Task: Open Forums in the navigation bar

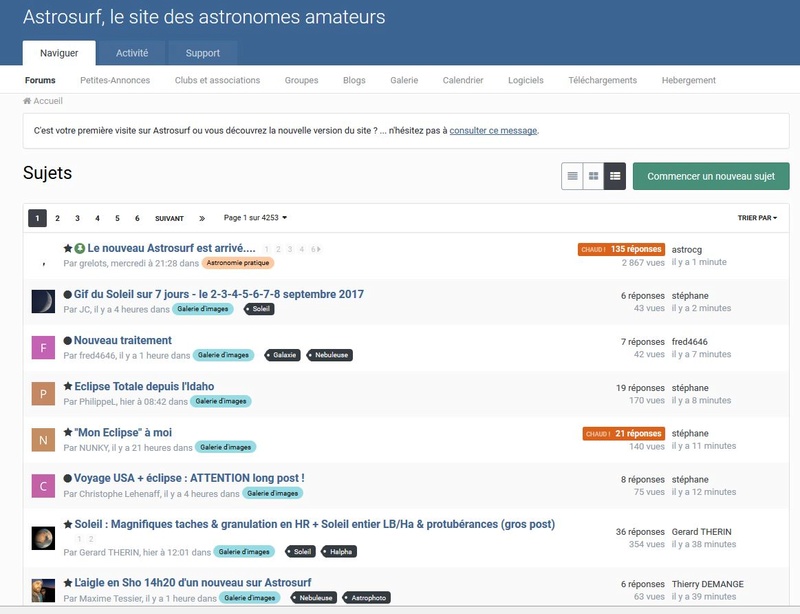Action: (40, 80)
